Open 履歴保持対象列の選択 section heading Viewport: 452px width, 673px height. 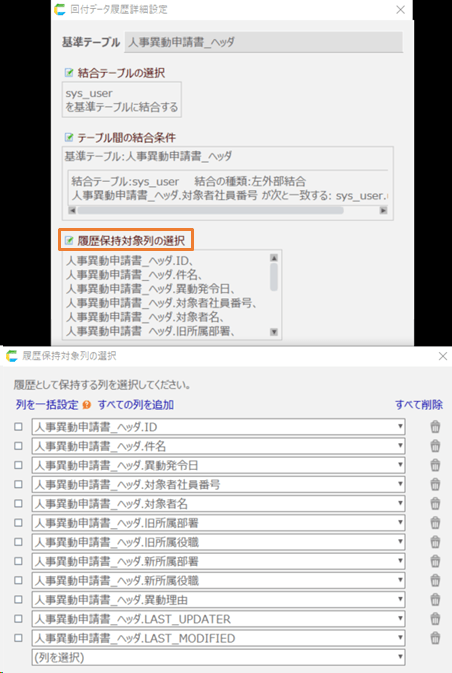pos(131,241)
